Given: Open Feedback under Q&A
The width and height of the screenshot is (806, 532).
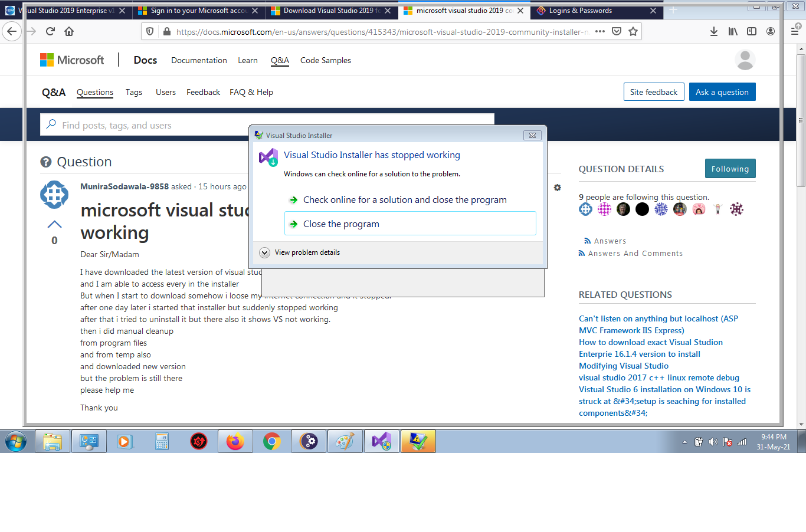Looking at the screenshot, I should pos(203,92).
